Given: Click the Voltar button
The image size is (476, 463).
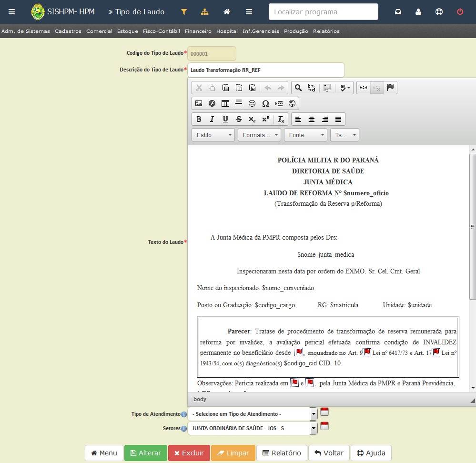Looking at the screenshot, I should pos(329,453).
